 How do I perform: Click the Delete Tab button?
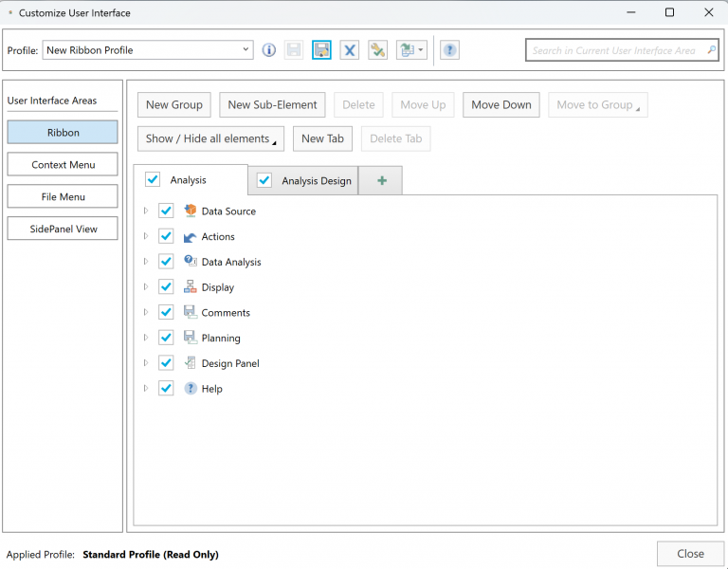396,138
